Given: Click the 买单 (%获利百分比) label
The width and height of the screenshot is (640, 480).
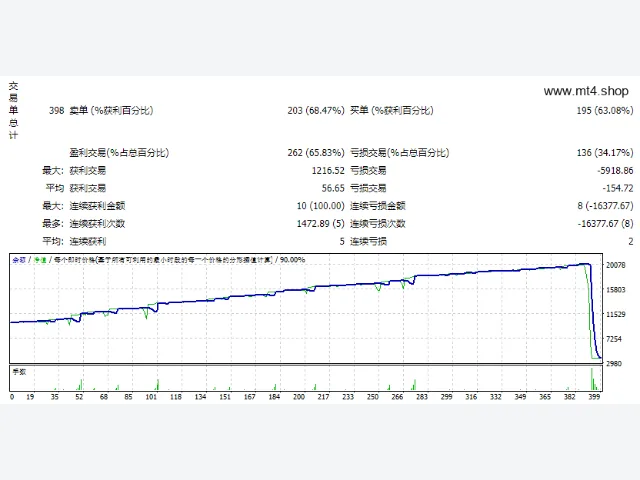Looking at the screenshot, I should 392,111.
